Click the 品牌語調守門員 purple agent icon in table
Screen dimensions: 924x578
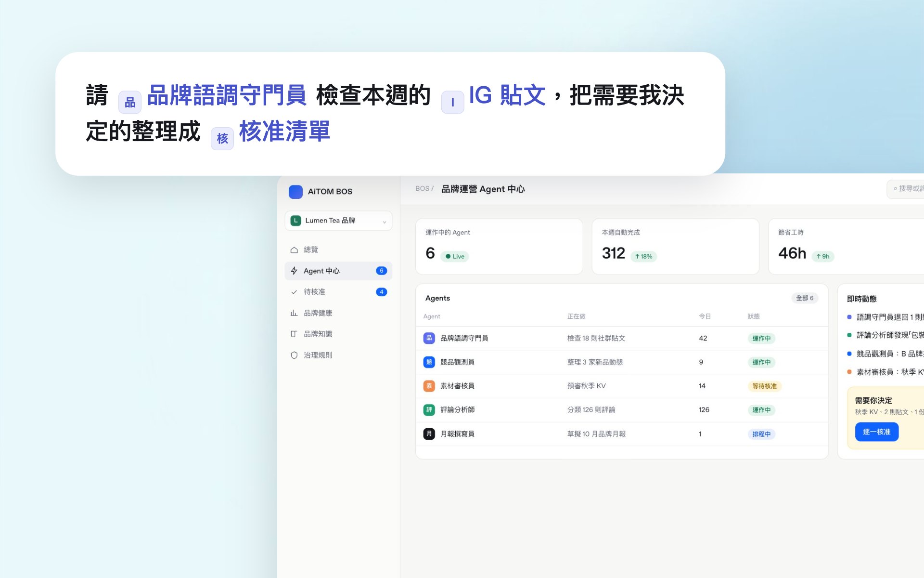point(429,338)
